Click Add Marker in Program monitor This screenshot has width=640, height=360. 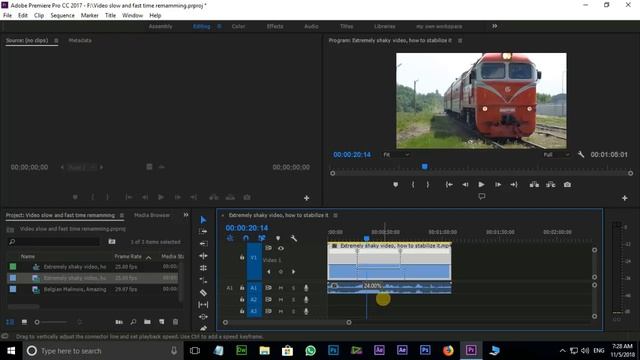click(x=395, y=184)
